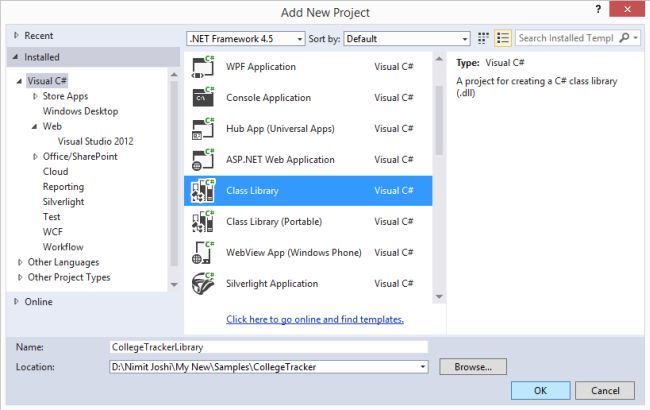Image resolution: width=650 pixels, height=410 pixels.
Task: Click the Name input field
Action: coord(269,347)
